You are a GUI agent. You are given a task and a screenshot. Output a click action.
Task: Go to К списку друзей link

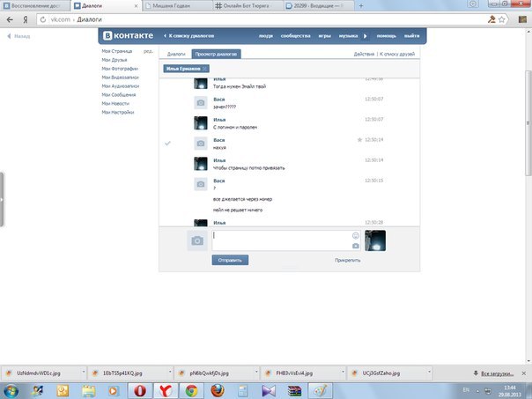click(397, 54)
